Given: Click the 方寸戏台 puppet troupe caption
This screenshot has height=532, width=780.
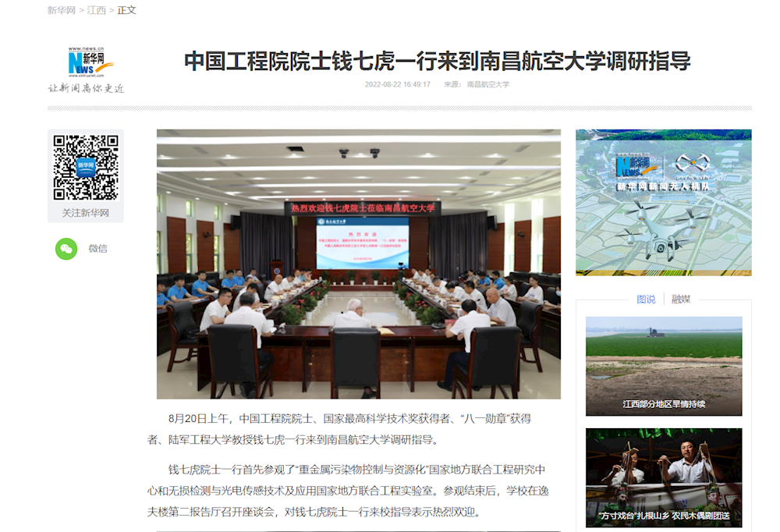Looking at the screenshot, I should tap(663, 516).
